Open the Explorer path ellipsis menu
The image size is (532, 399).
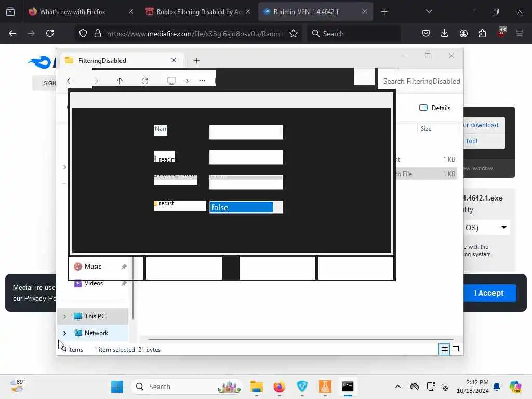(x=202, y=81)
